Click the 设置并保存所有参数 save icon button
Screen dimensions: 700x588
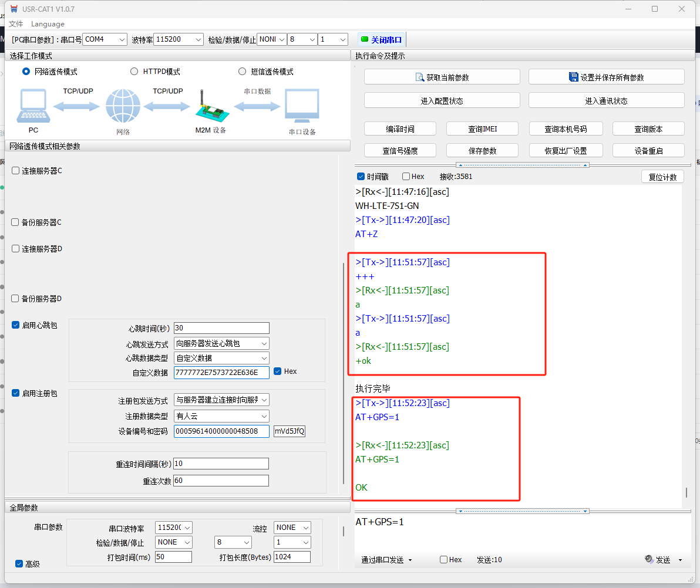coord(574,77)
